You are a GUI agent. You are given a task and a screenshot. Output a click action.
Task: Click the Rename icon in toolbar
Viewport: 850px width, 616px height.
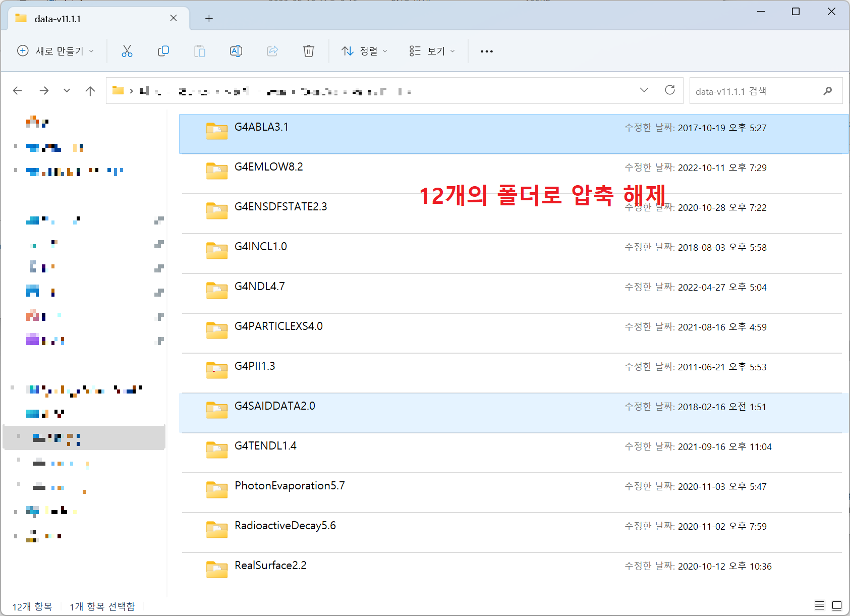pos(236,51)
